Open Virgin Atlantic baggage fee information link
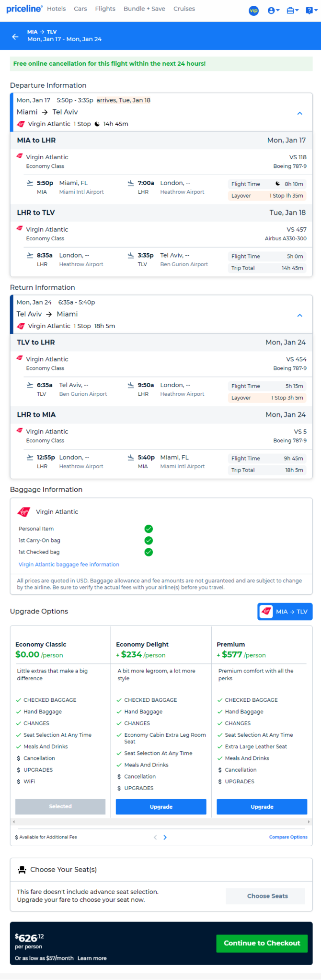The height and width of the screenshot is (980, 321). (x=69, y=565)
